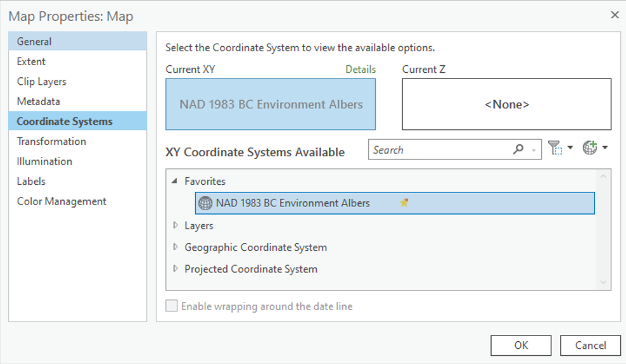Screen dimensions: 626x364
Task: Expand the Layers coordinate group
Action: coord(176,225)
